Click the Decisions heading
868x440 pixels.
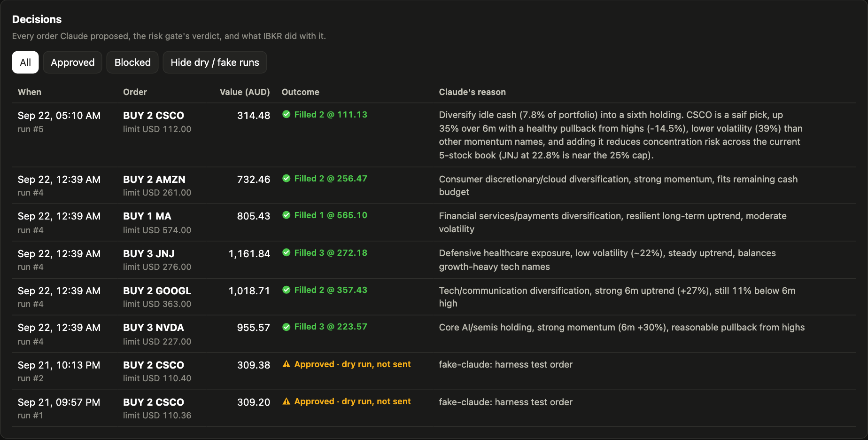37,19
